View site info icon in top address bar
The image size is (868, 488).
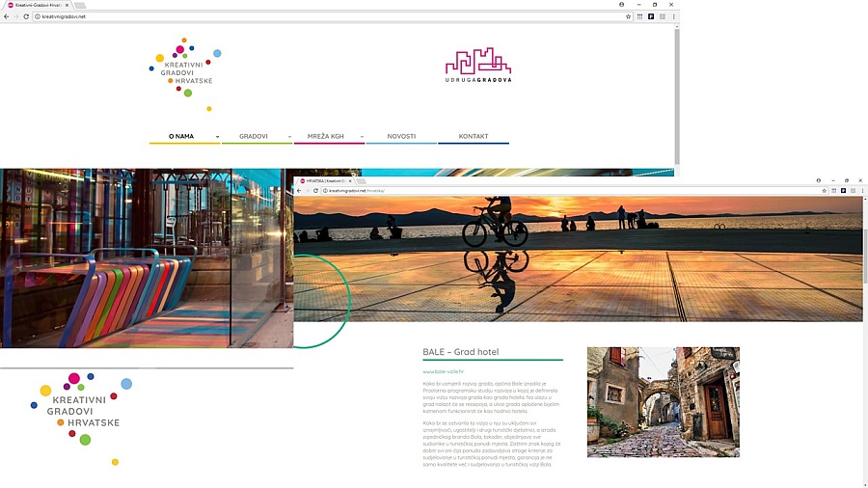[38, 16]
